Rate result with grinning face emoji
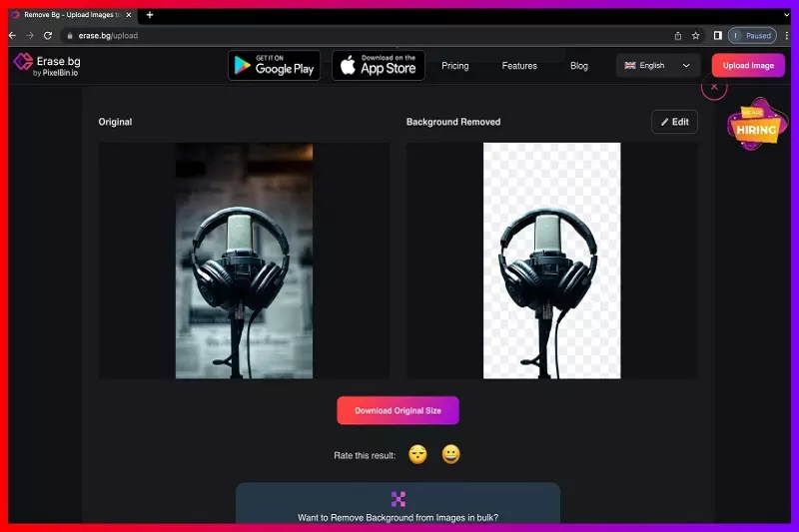 [451, 454]
